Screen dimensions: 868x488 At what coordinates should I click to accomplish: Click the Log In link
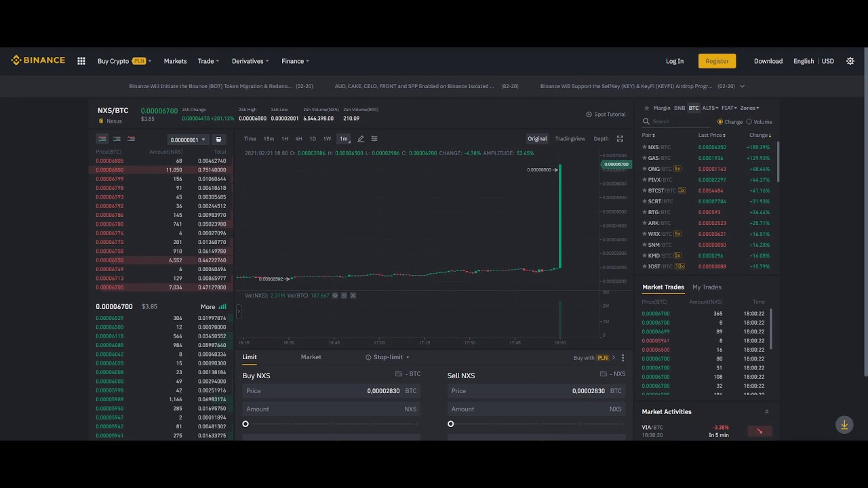pyautogui.click(x=675, y=61)
